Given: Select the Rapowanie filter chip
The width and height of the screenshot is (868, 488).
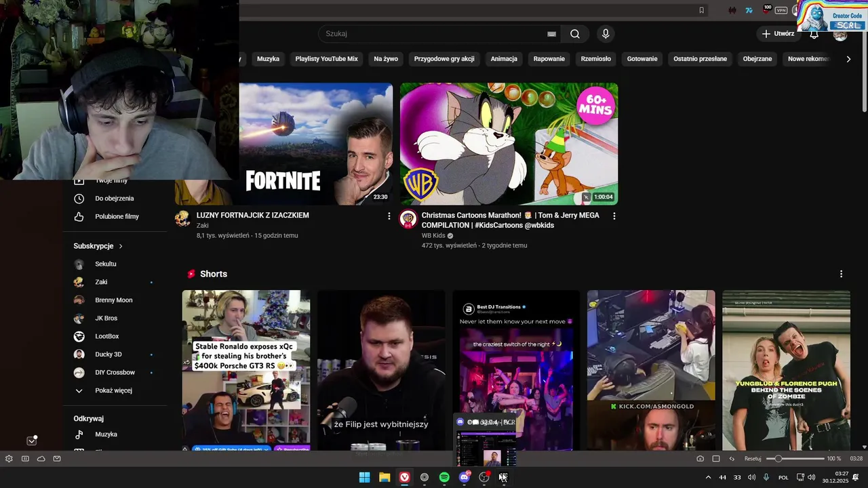Looking at the screenshot, I should pos(549,59).
